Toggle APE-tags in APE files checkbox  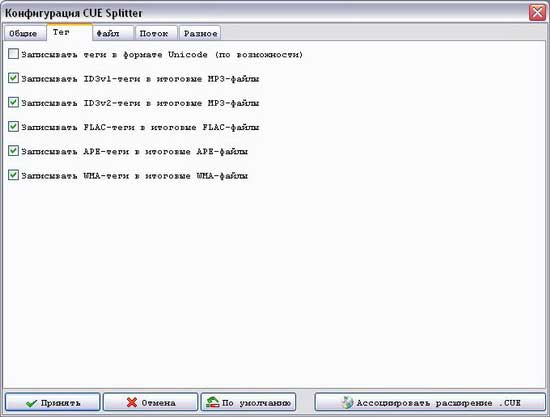[13, 151]
